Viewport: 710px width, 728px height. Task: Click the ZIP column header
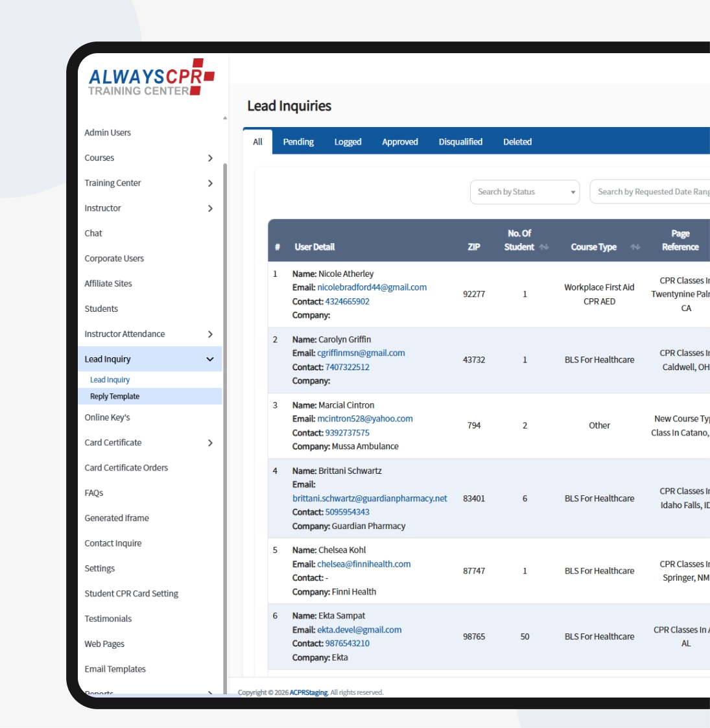tap(473, 247)
